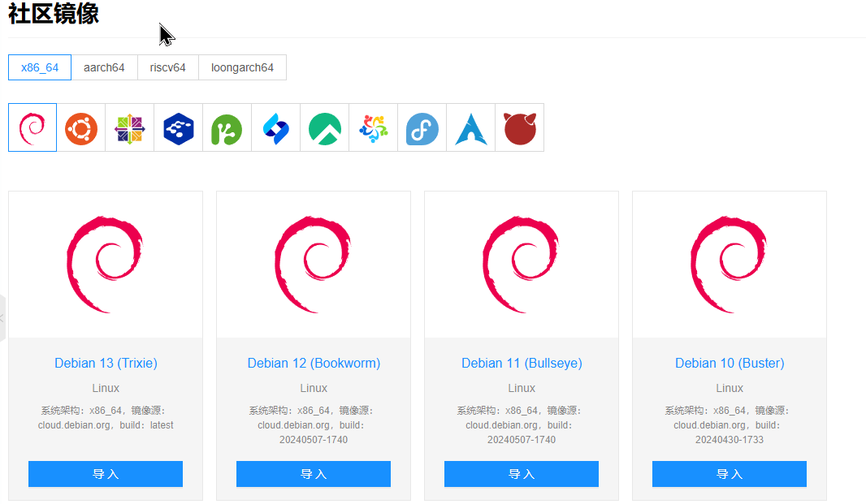Screen dimensions: 866x504
Task: Choose the green rounded-square distro icon
Action: point(227,127)
